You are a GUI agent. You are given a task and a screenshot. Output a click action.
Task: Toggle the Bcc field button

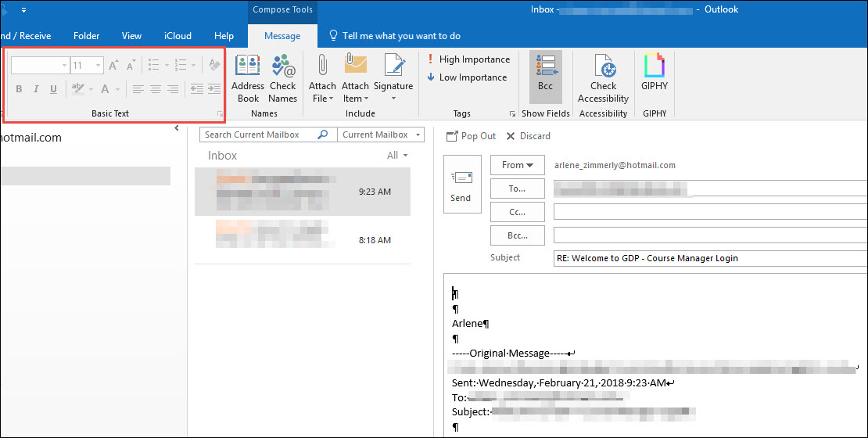pyautogui.click(x=545, y=77)
